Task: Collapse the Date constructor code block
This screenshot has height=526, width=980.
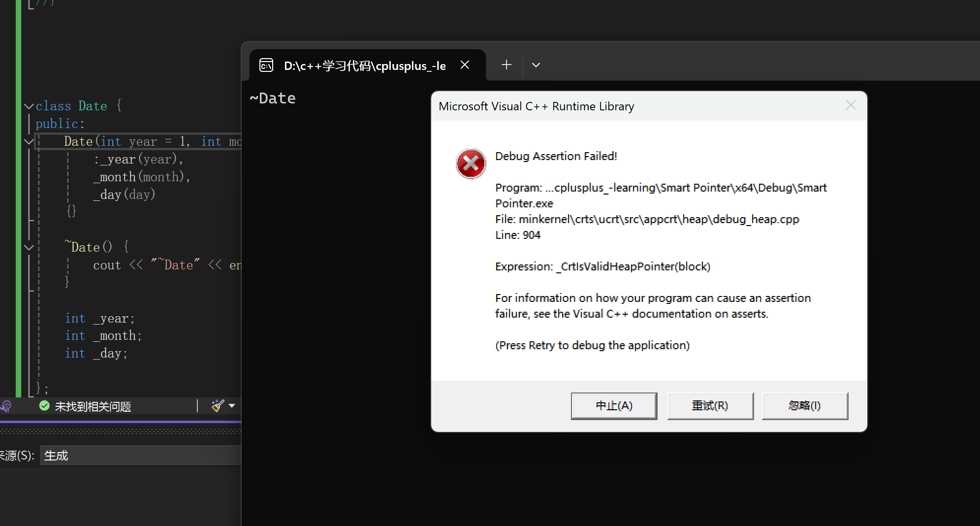Action: (x=29, y=142)
